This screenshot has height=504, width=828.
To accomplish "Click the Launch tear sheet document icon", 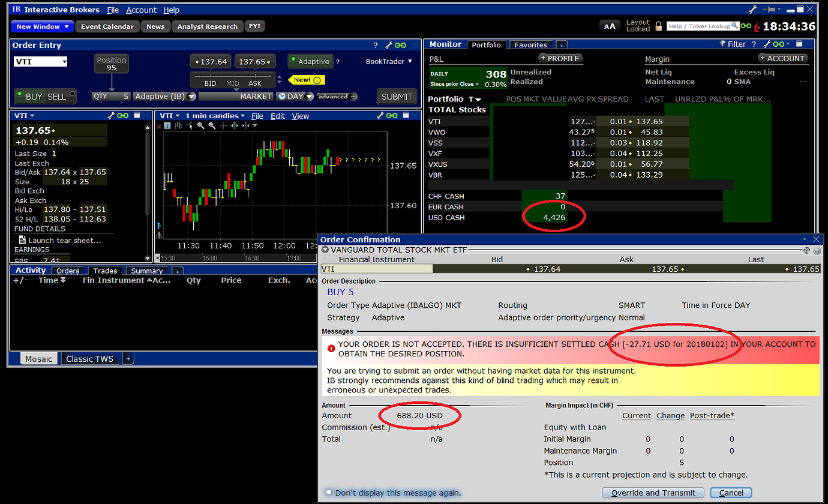I will (22, 240).
